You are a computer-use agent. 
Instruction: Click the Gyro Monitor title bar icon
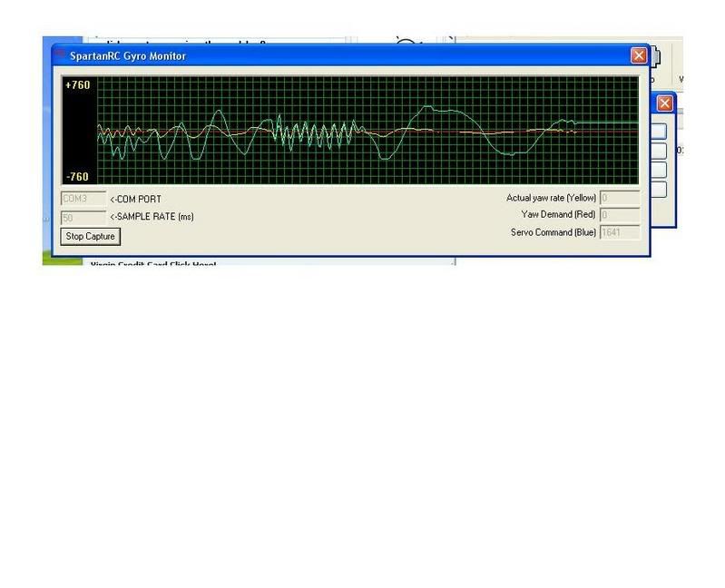[60, 54]
